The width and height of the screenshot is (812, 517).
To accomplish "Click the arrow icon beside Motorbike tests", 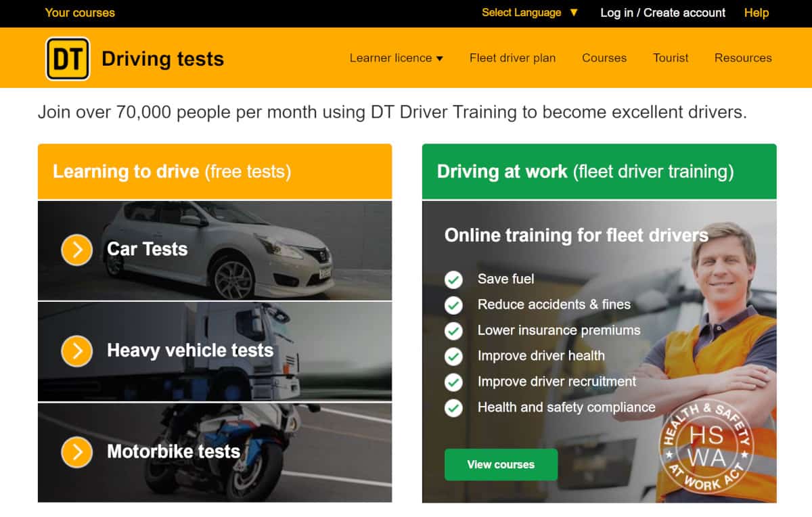I will (x=77, y=453).
